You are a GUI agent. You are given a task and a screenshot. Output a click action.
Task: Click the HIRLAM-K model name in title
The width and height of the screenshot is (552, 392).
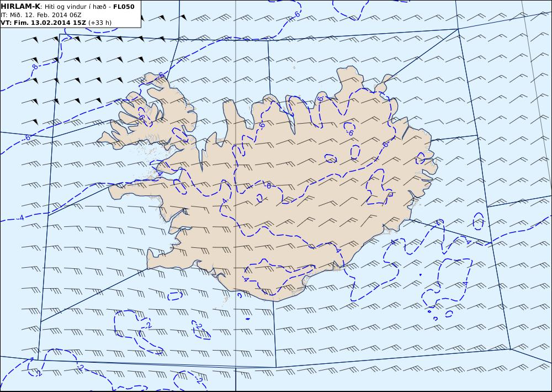pyautogui.click(x=20, y=6)
